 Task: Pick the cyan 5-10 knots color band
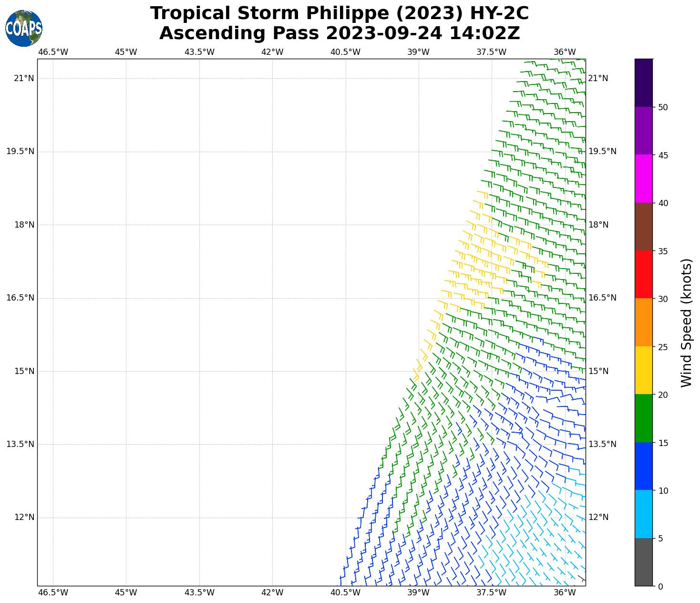643,514
